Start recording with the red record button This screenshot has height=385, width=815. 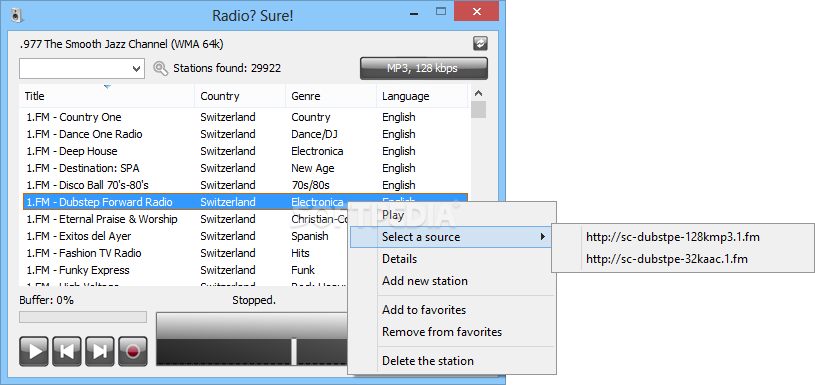point(133,351)
